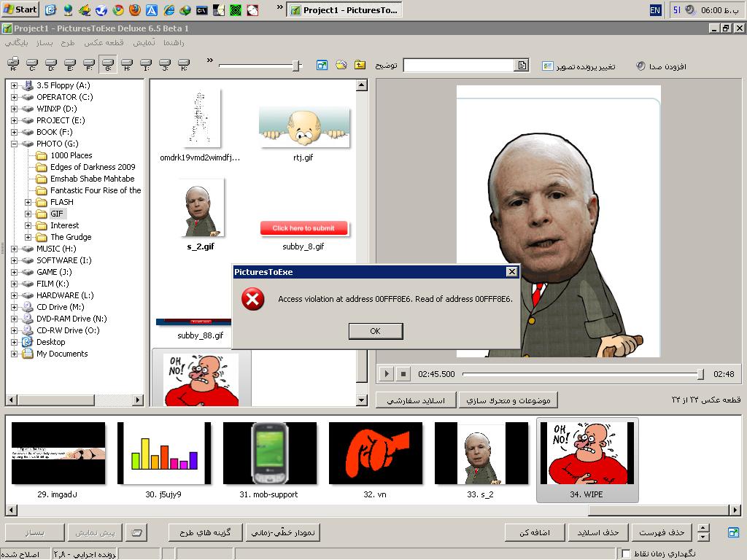Click the thumbnail size slider
Viewport: 747px width, 560px height.
pos(296,66)
